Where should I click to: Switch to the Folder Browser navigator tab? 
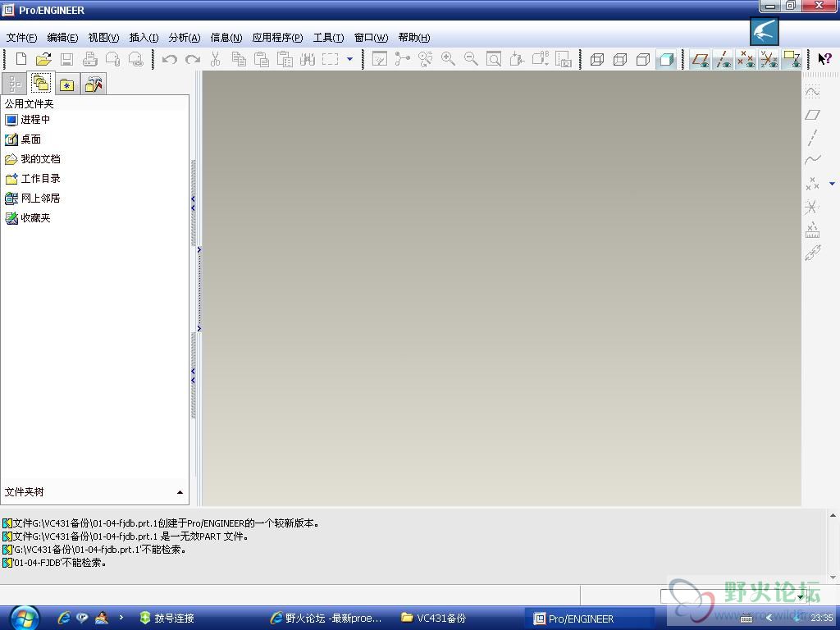(x=41, y=83)
